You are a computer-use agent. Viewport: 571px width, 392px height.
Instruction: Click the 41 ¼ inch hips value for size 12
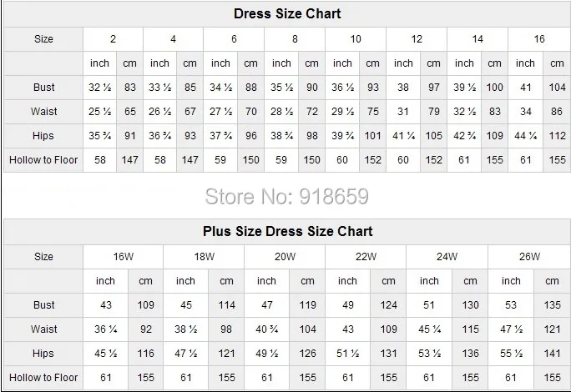tap(403, 135)
